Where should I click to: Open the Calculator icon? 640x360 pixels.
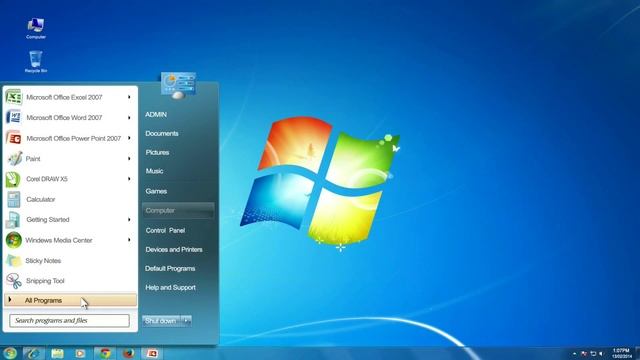click(x=13, y=200)
